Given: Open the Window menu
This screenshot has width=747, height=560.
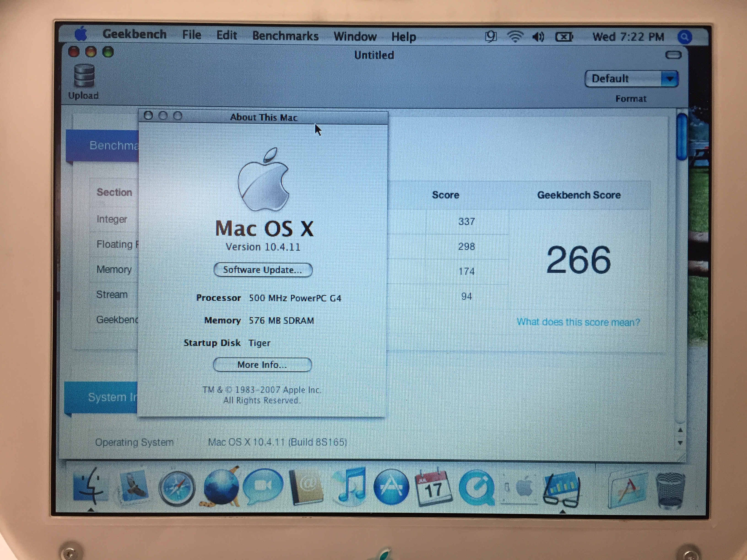Looking at the screenshot, I should coord(355,36).
